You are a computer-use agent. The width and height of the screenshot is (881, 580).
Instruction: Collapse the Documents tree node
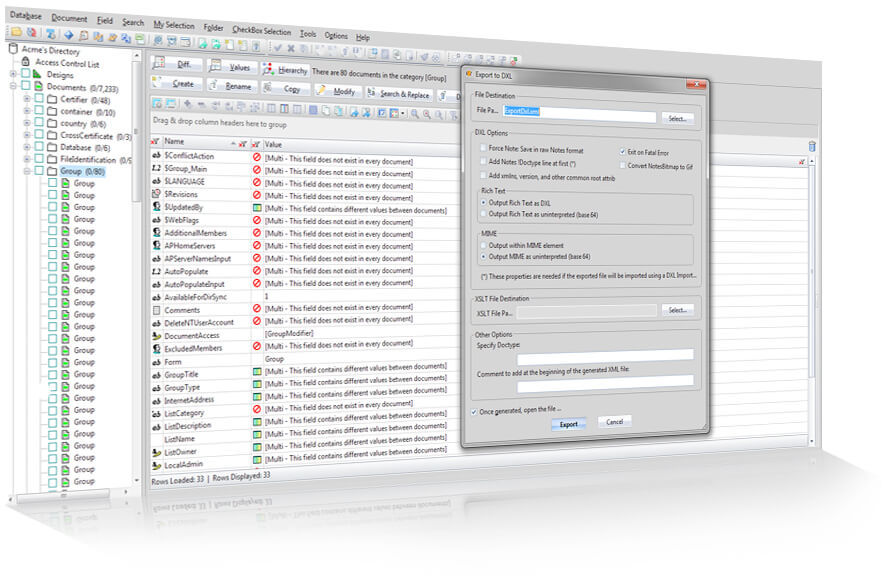click(x=13, y=86)
